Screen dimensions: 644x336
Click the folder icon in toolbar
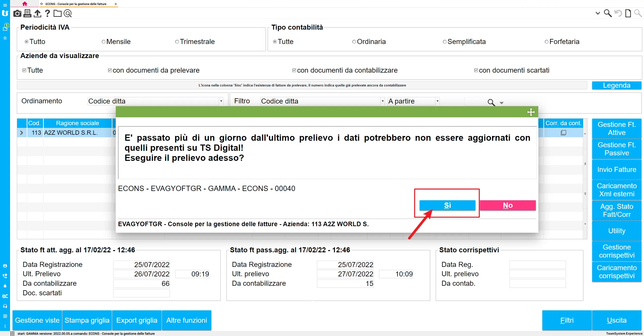tap(57, 13)
